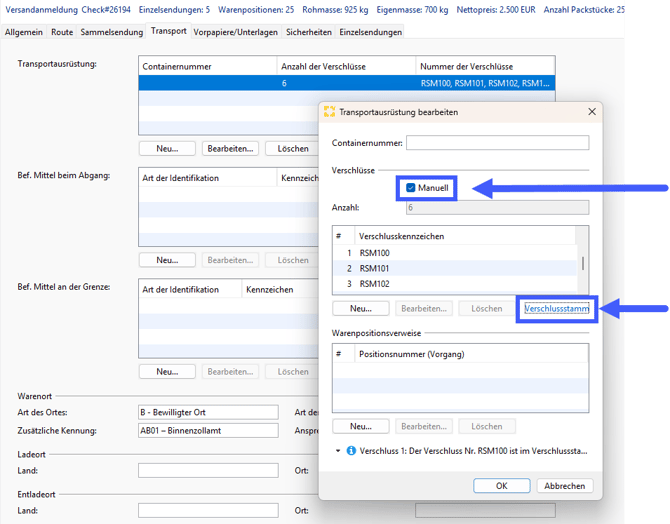Select the highlighted Transportausrüstung row with 6 seals
This screenshot has height=524, width=670.
pyautogui.click(x=347, y=83)
